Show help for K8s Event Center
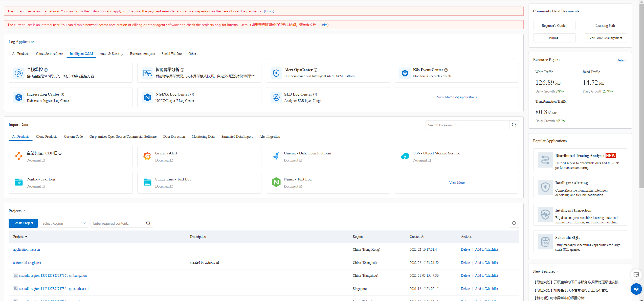This screenshot has height=301, width=644. [446, 70]
